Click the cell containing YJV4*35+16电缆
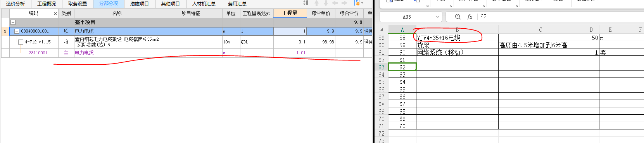 pyautogui.click(x=458, y=38)
